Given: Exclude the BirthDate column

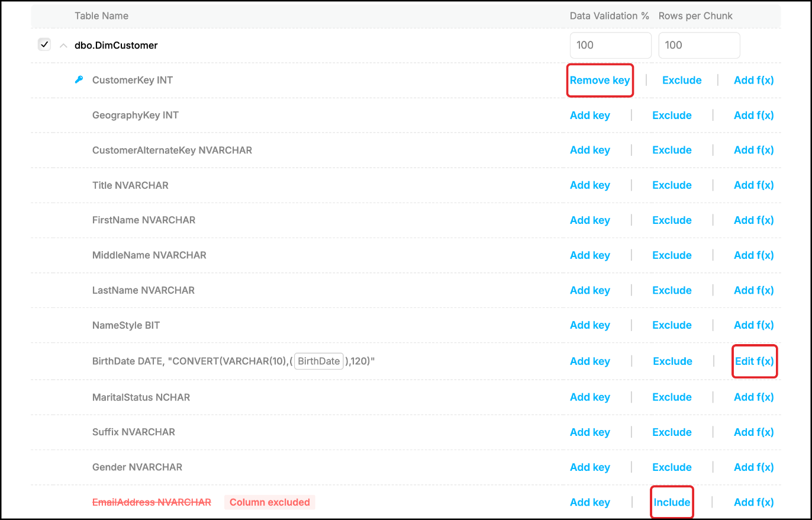Looking at the screenshot, I should point(673,361).
